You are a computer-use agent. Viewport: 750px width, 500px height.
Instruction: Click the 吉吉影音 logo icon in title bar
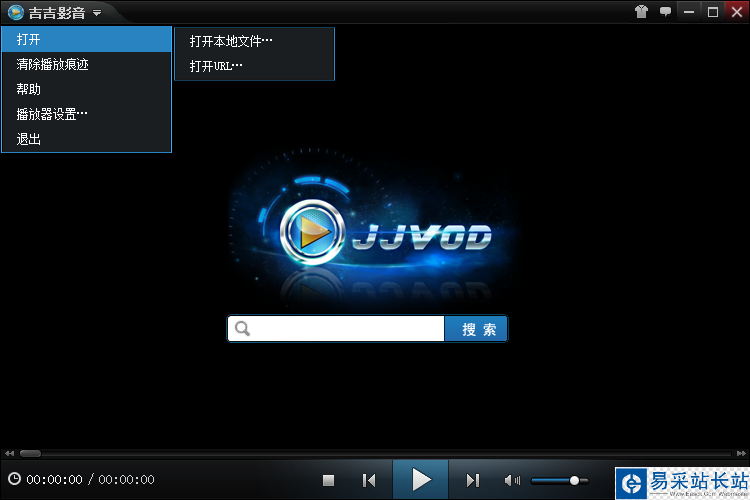(15, 12)
